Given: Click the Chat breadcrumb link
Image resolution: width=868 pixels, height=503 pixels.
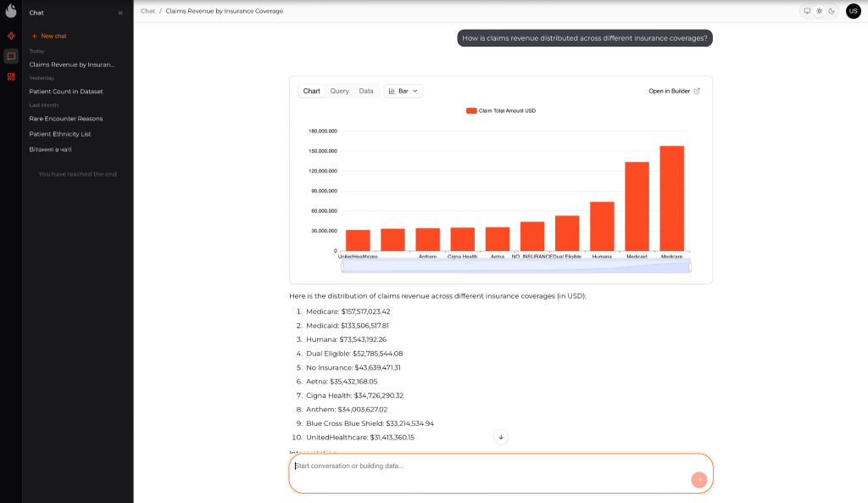Looking at the screenshot, I should [147, 11].
